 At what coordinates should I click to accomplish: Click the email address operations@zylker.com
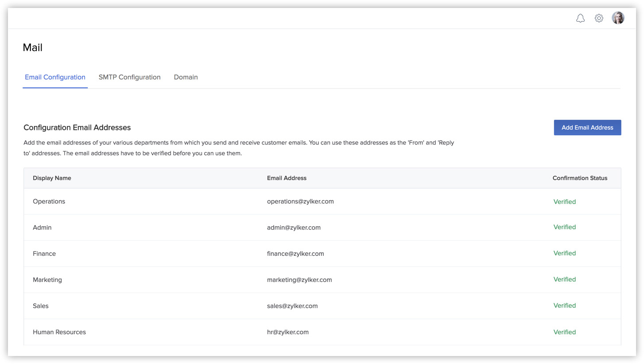tap(300, 201)
